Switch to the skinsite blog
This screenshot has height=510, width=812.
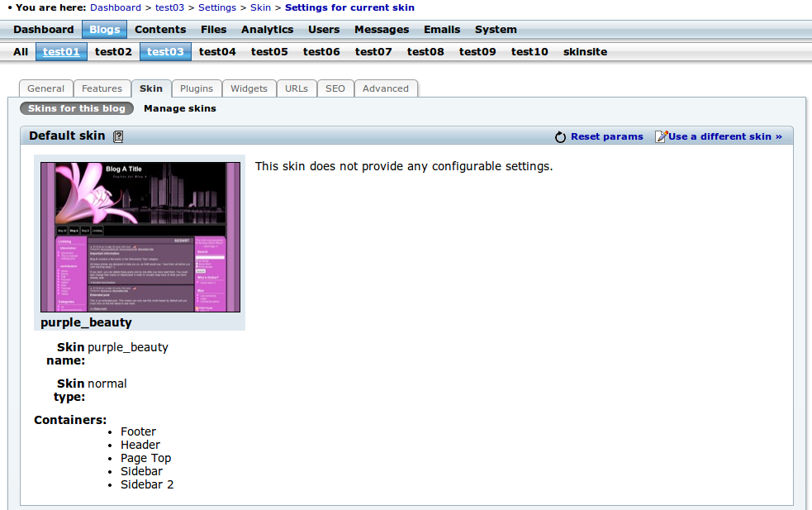585,52
